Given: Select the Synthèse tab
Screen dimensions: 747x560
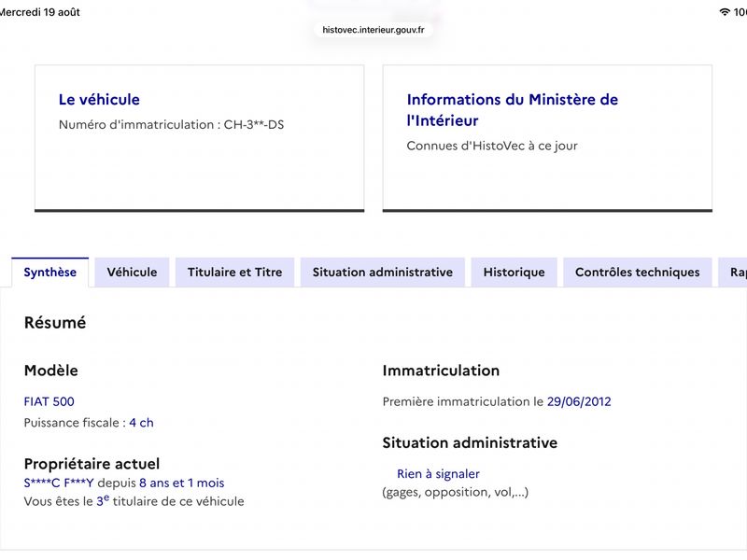Looking at the screenshot, I should (x=50, y=272).
